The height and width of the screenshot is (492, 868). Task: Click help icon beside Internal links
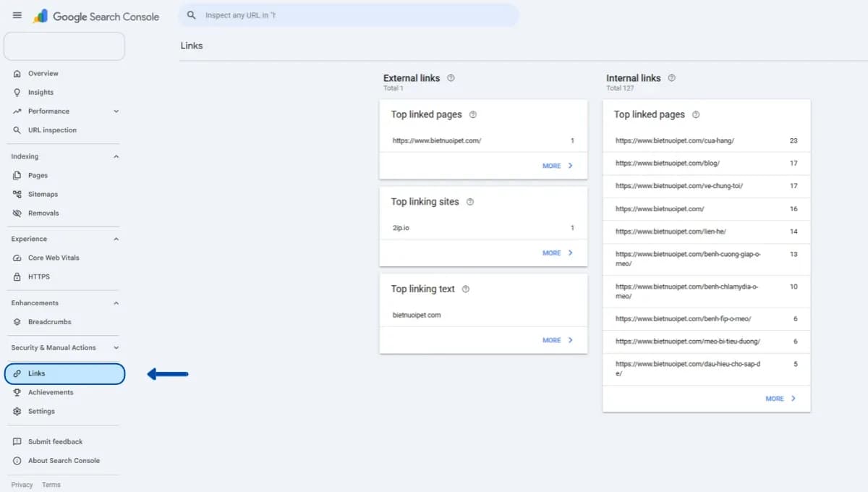671,77
